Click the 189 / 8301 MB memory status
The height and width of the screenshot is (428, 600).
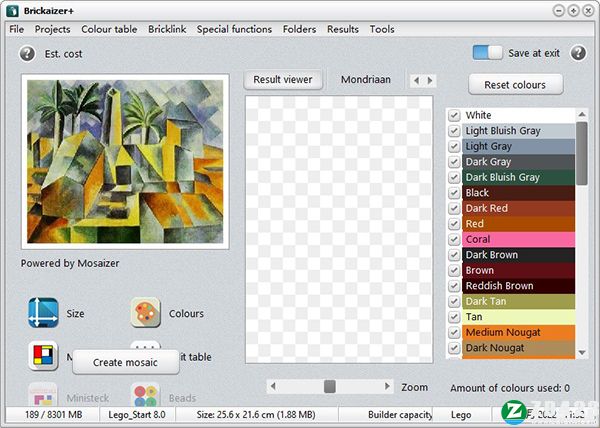click(54, 415)
